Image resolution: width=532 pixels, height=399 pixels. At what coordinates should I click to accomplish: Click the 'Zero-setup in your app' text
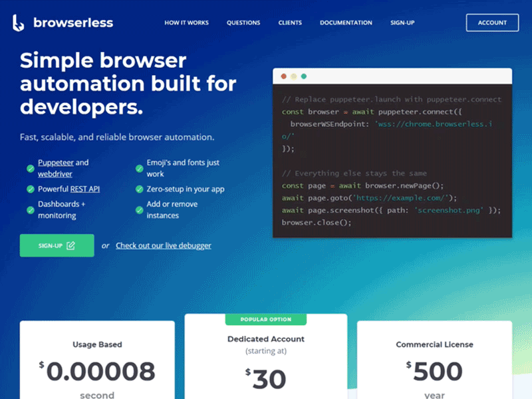[x=186, y=189]
